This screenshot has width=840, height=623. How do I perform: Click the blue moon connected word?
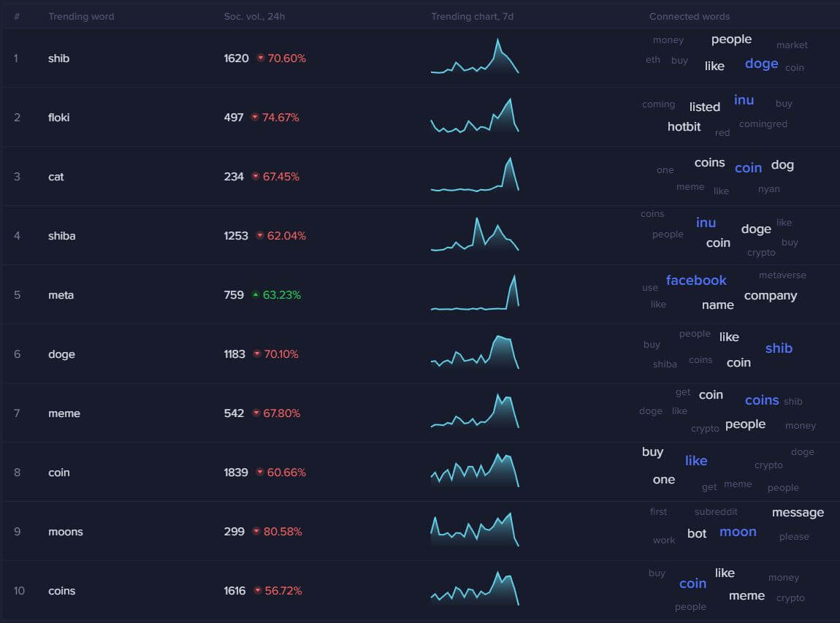[x=738, y=532]
